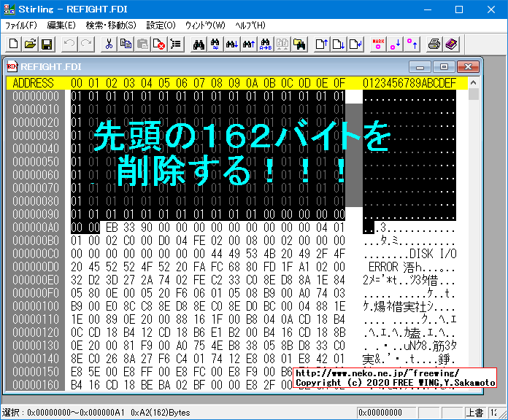
Task: Click the Delete icon with red X
Action: [x=159, y=44]
